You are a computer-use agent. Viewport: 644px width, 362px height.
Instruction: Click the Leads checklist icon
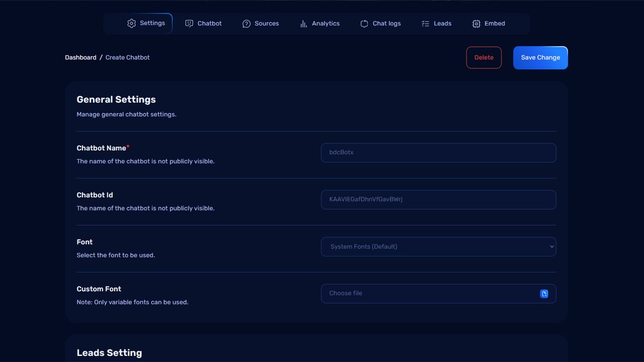425,24
